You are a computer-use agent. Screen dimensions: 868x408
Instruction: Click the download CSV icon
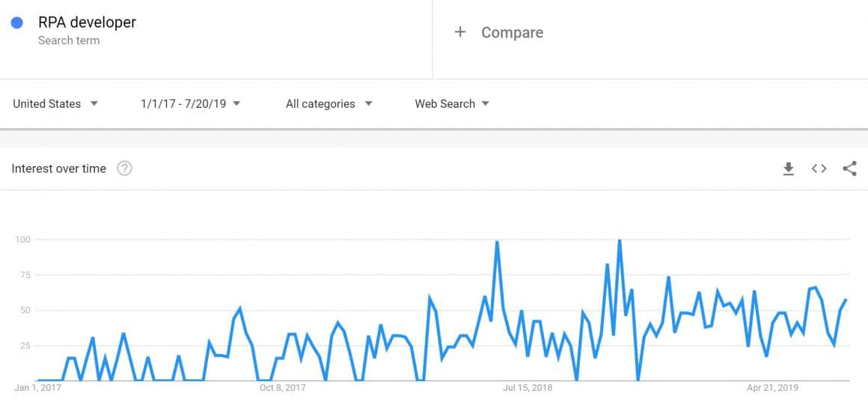pos(788,169)
